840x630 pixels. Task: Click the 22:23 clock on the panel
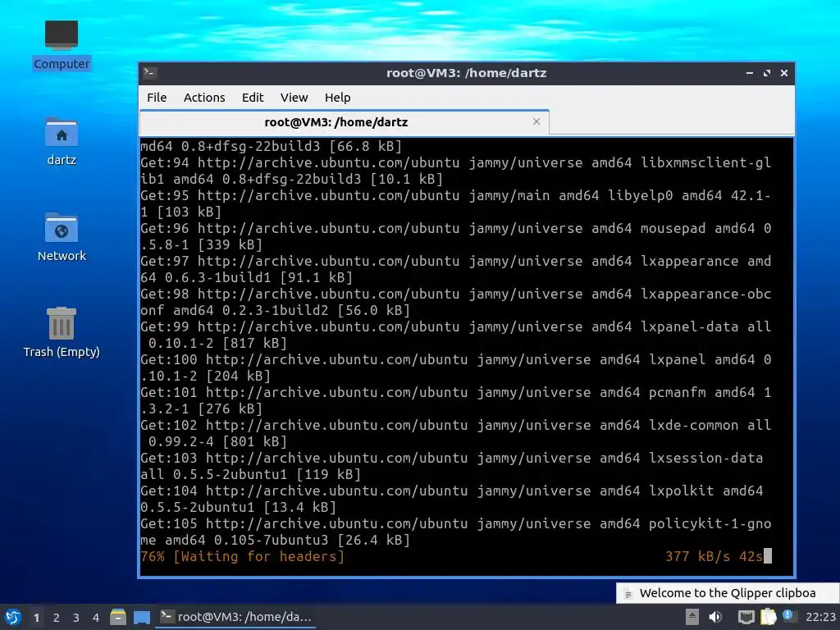click(x=820, y=617)
